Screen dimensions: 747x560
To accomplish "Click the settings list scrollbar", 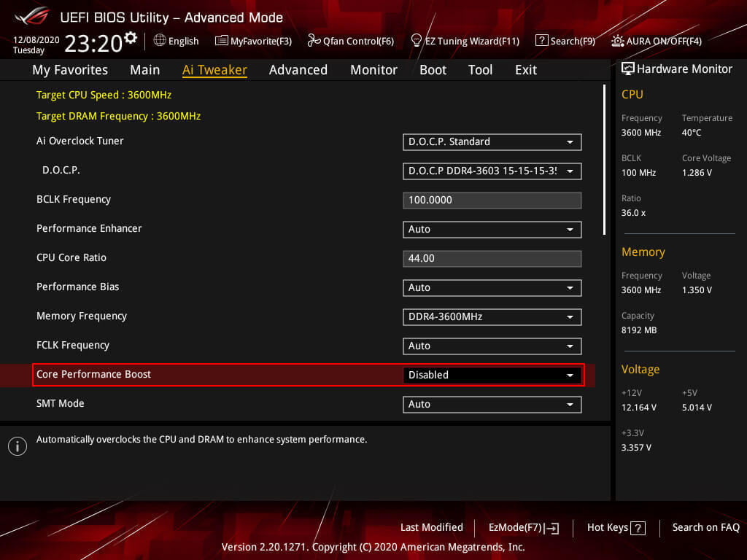I will pos(604,160).
